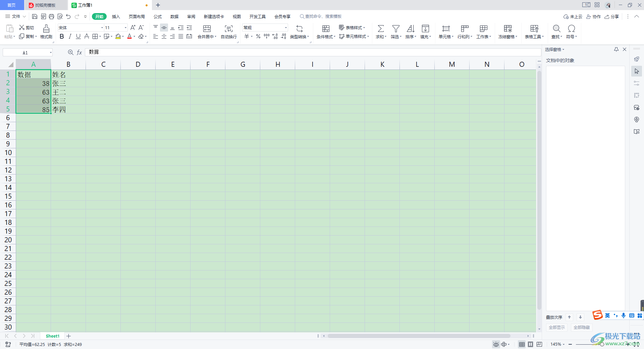The width and height of the screenshot is (644, 349).
Task: Open 单元格样式 dropdown
Action: click(354, 36)
